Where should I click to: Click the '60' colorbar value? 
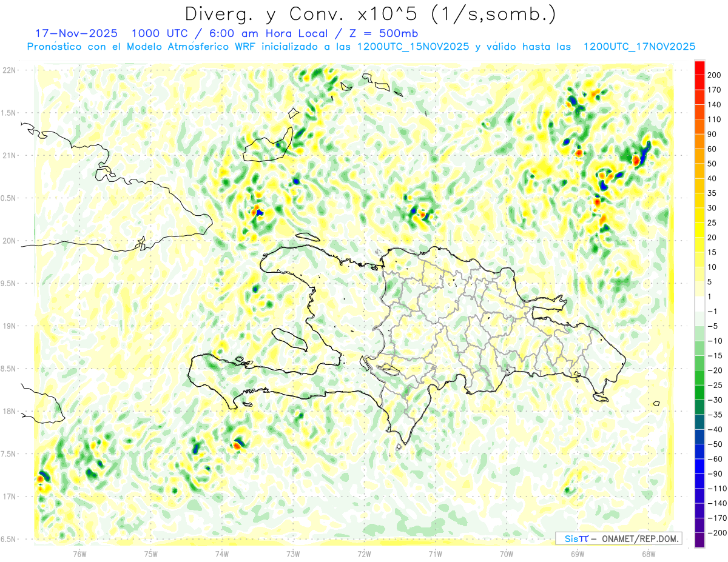(712, 149)
